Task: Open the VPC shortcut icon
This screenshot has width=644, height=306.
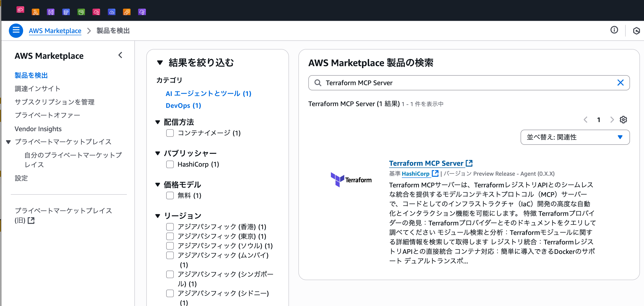Action: coord(142,12)
